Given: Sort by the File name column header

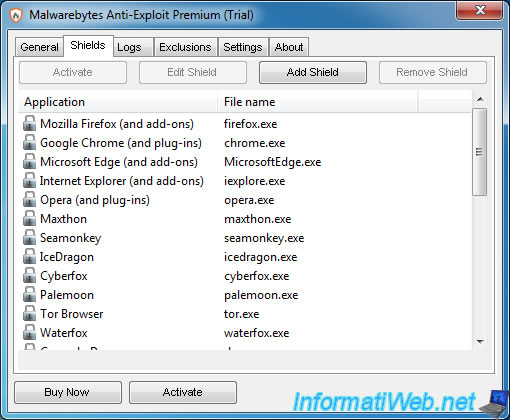Looking at the screenshot, I should point(318,102).
